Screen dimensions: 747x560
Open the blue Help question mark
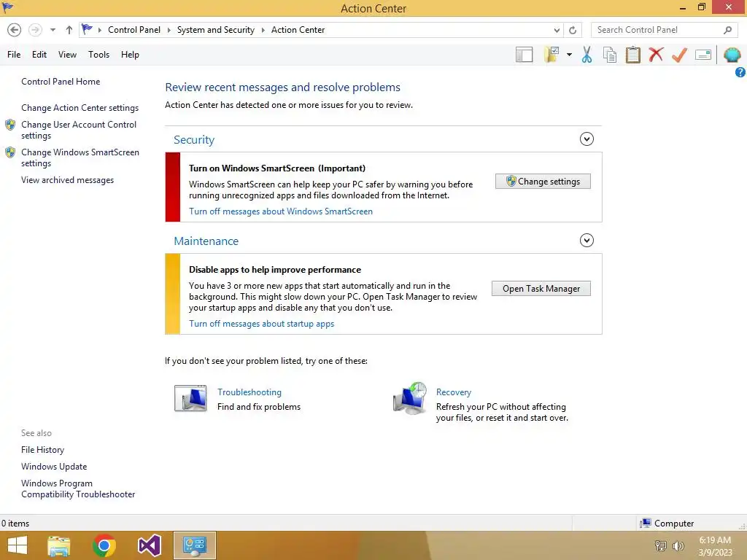[x=740, y=72]
